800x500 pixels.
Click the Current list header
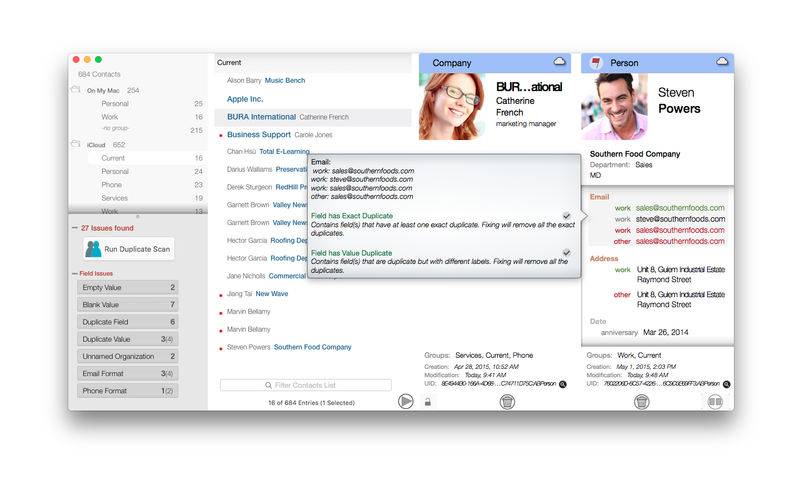point(229,63)
